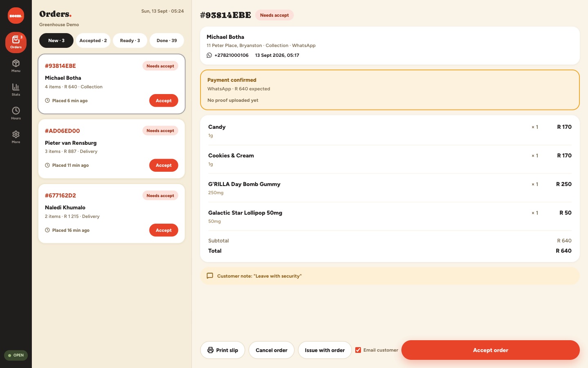The width and height of the screenshot is (588, 368).
Task: Open the Menu sidebar section
Action: coord(16,66)
